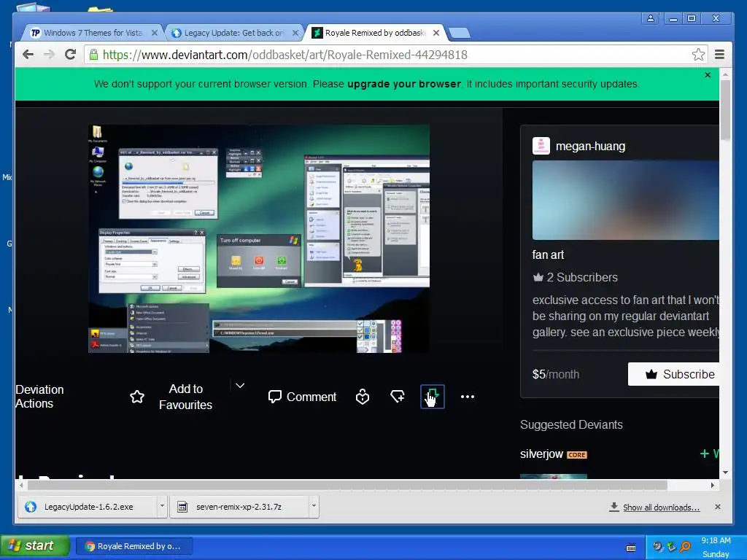Image resolution: width=747 pixels, height=560 pixels.
Task: Click Add to Favourites label
Action: 186,397
